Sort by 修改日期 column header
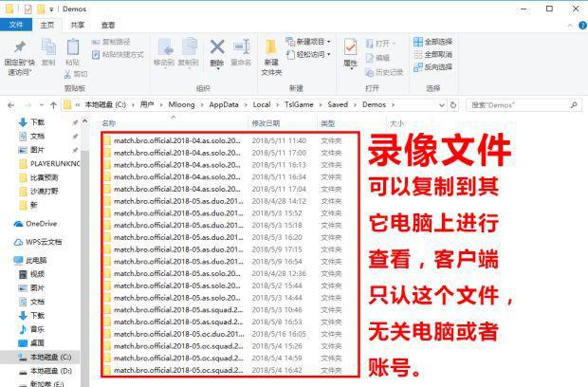 click(266, 123)
